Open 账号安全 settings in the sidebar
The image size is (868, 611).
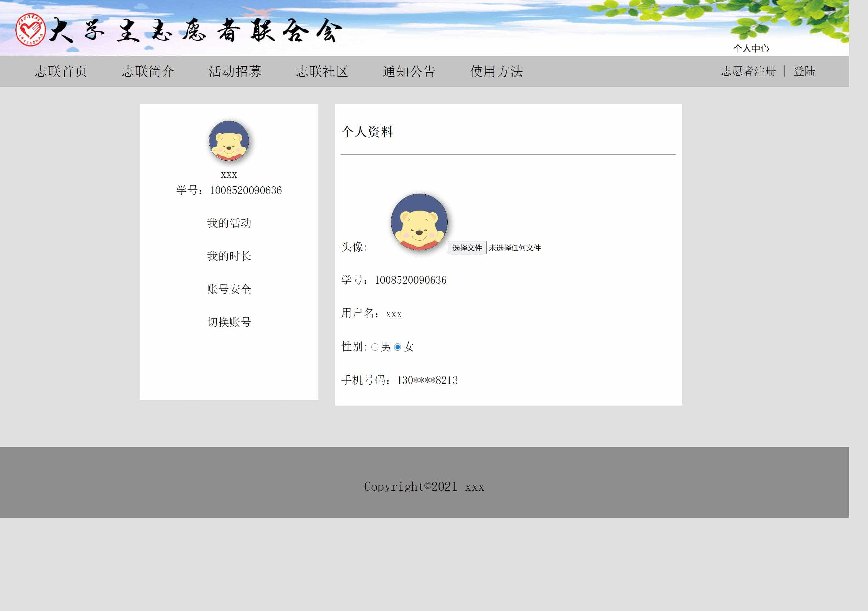(x=229, y=289)
